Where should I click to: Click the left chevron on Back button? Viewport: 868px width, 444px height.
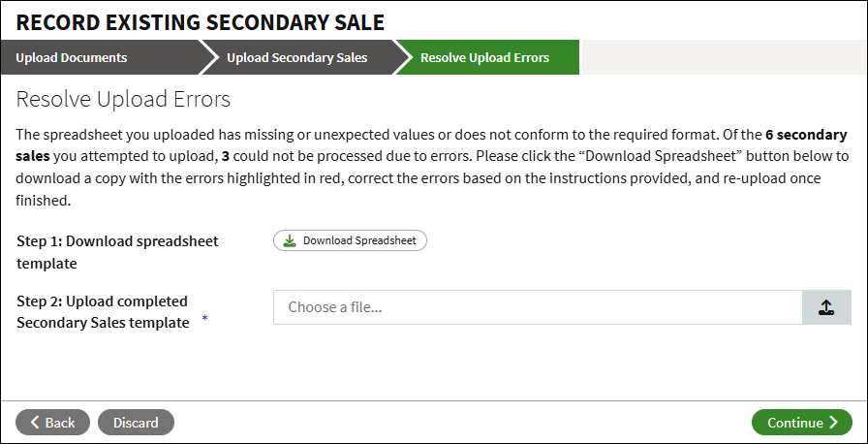[x=34, y=423]
